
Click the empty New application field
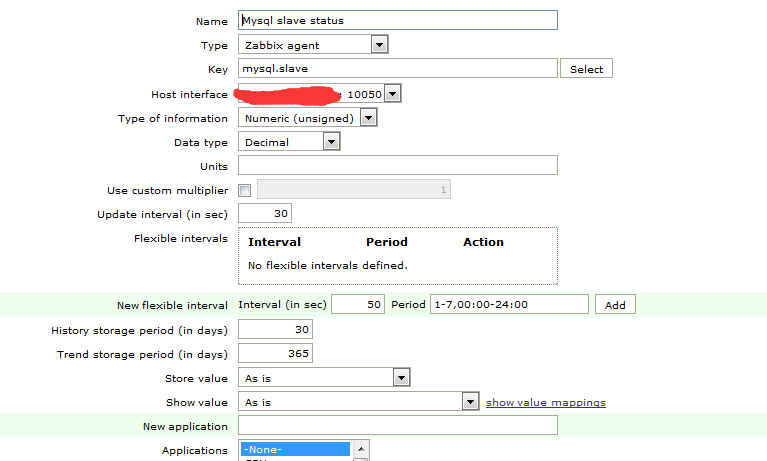click(398, 425)
